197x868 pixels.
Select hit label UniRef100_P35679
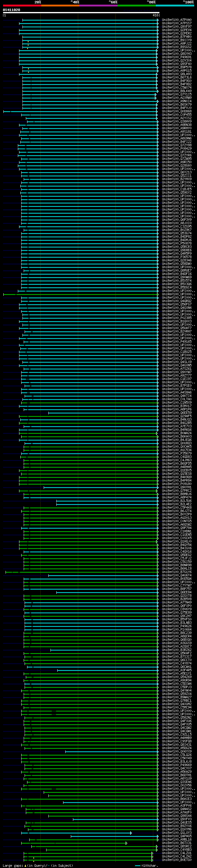176,453
